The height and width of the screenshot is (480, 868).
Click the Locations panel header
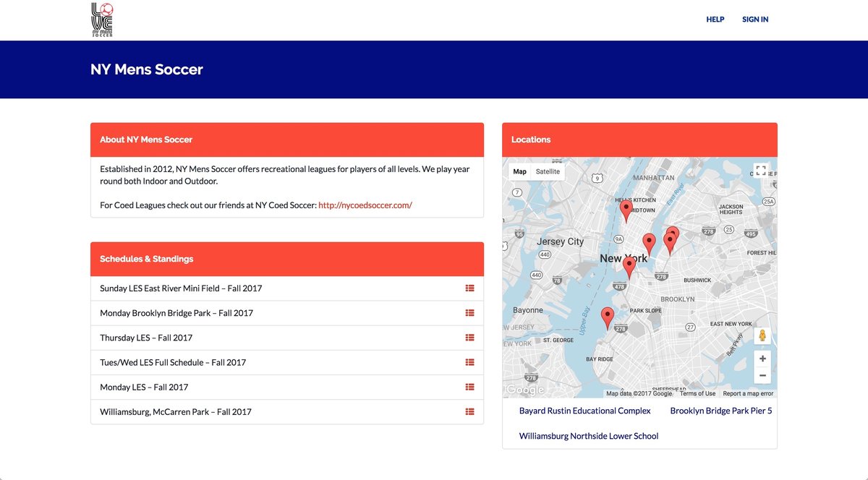639,140
